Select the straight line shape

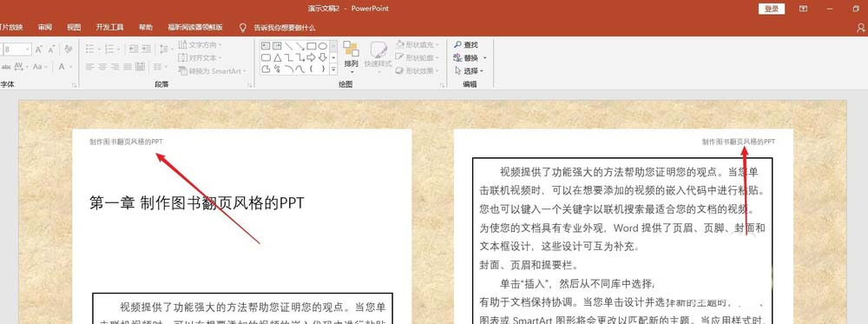click(x=288, y=45)
